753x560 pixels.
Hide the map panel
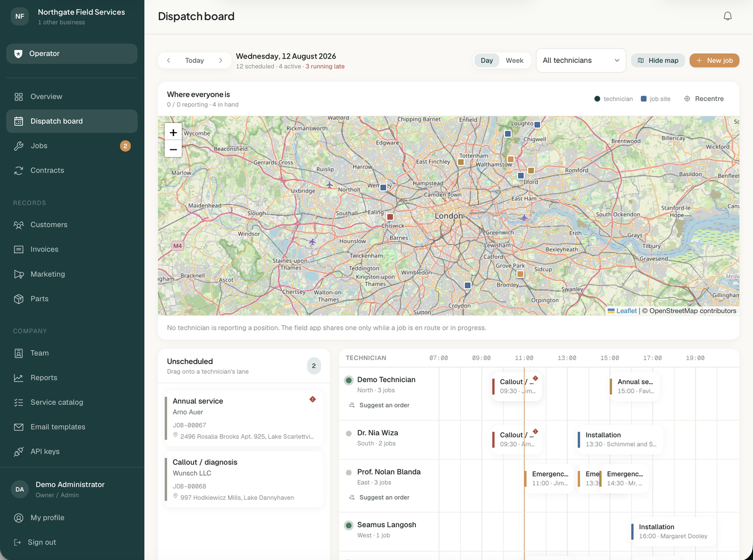pyautogui.click(x=658, y=60)
